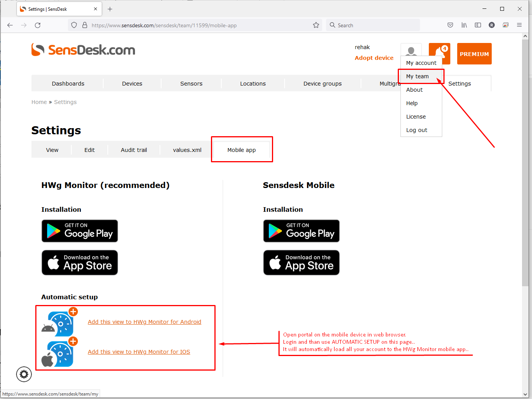Click the scrollbar up arrow

pyautogui.click(x=525, y=36)
